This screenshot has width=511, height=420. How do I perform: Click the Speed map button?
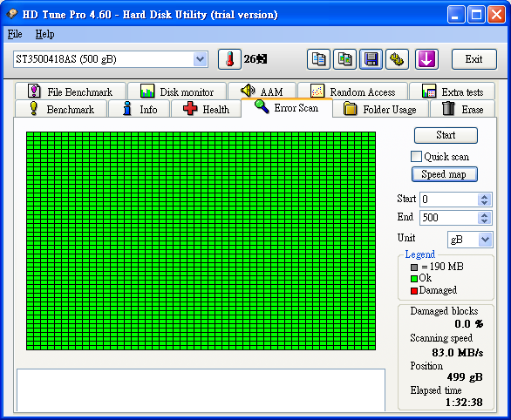tap(445, 174)
